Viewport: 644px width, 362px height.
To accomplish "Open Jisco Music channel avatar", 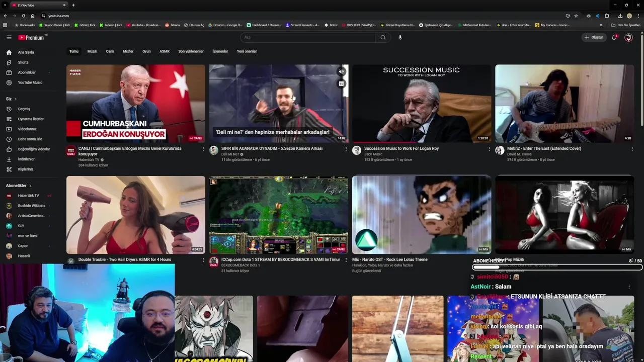I will [357, 150].
